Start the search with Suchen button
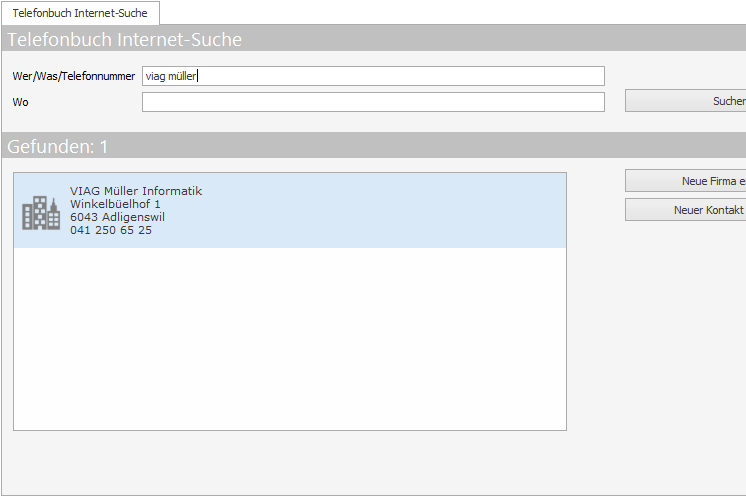 click(686, 101)
